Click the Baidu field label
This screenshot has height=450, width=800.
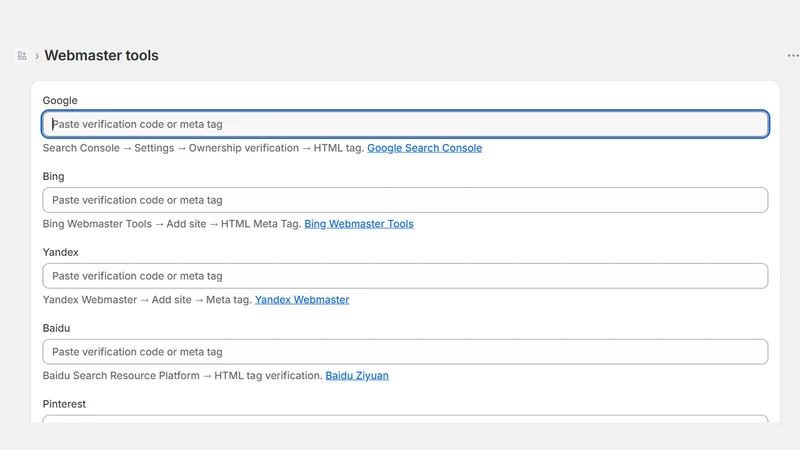pos(57,328)
